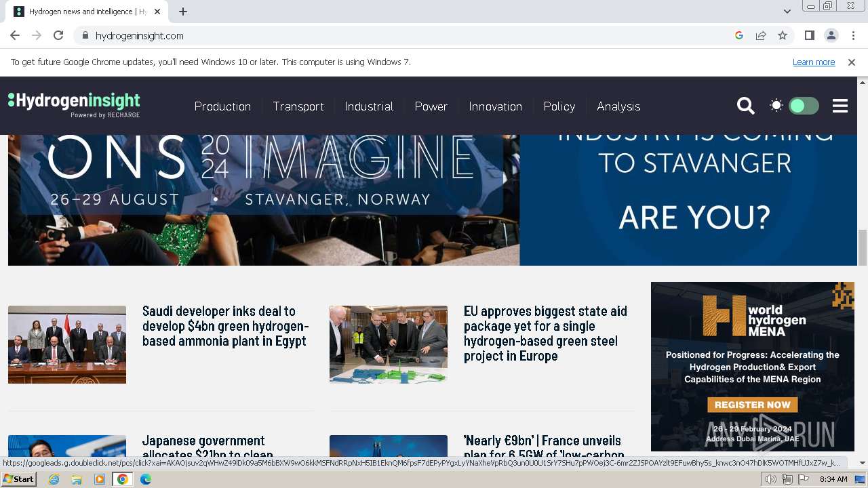Click the Learn more link
This screenshot has width=868, height=488.
[814, 62]
